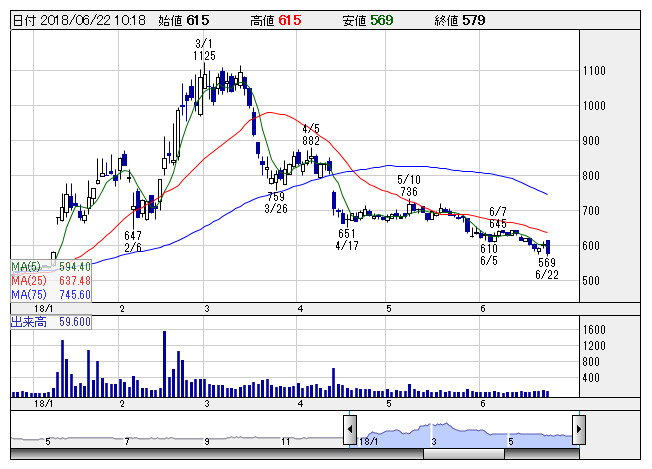652x469 pixels.
Task: Click the 3/26 low marker of 759
Action: point(276,203)
